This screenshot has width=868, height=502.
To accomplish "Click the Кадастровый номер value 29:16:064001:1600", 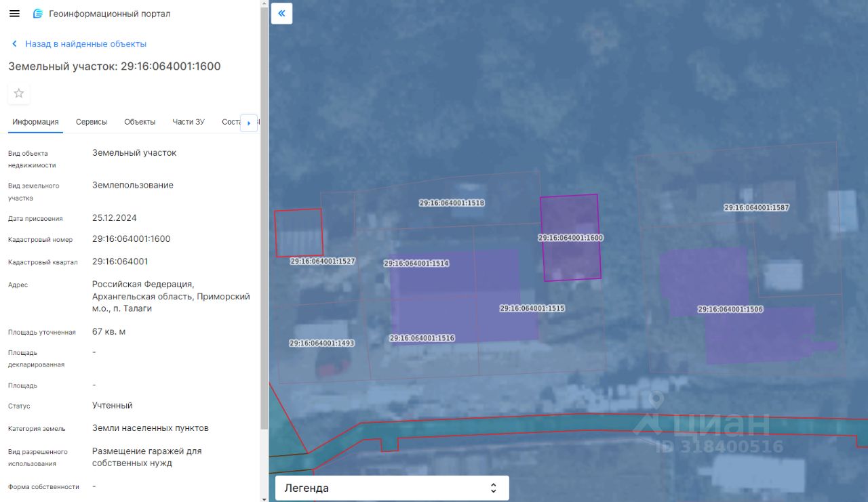I will click(132, 239).
